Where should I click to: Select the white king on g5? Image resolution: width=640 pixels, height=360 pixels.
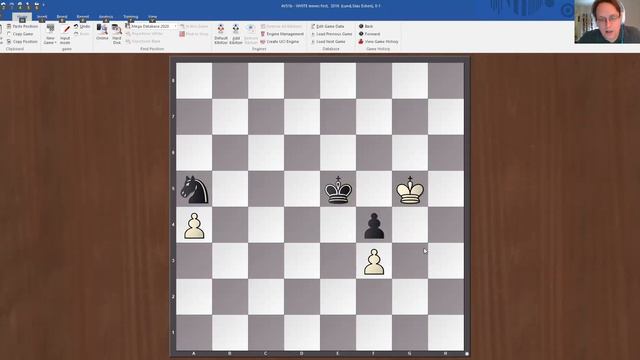tap(410, 189)
